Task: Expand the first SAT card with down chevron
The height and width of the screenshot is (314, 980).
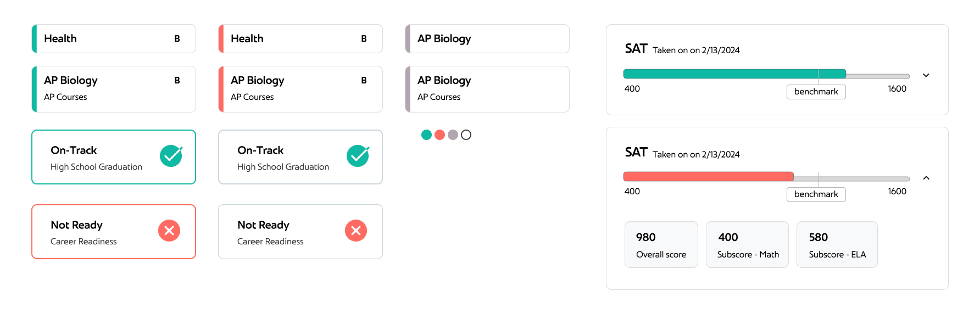Action: tap(926, 75)
